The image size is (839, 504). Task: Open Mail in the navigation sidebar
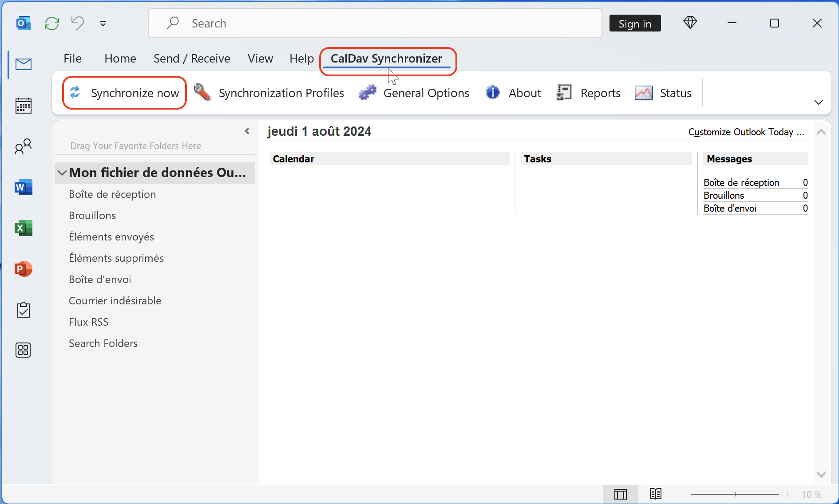coord(24,65)
